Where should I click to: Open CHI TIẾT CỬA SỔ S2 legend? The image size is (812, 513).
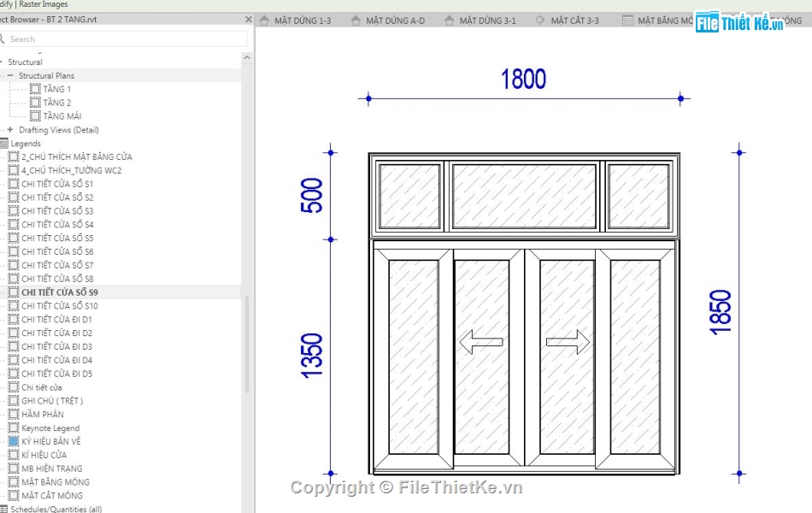(57, 198)
